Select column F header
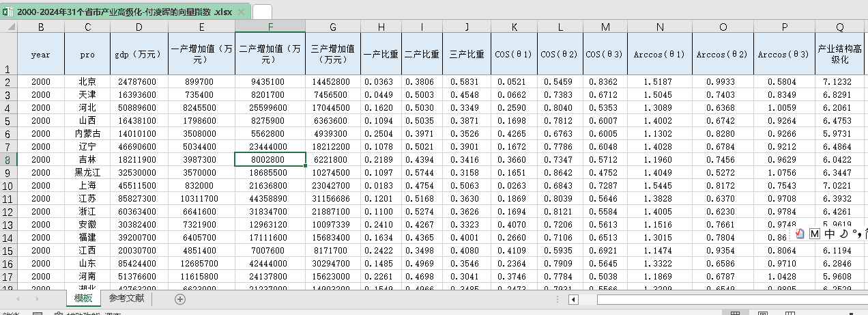Screen dimensions: 868x315 pos(270,27)
